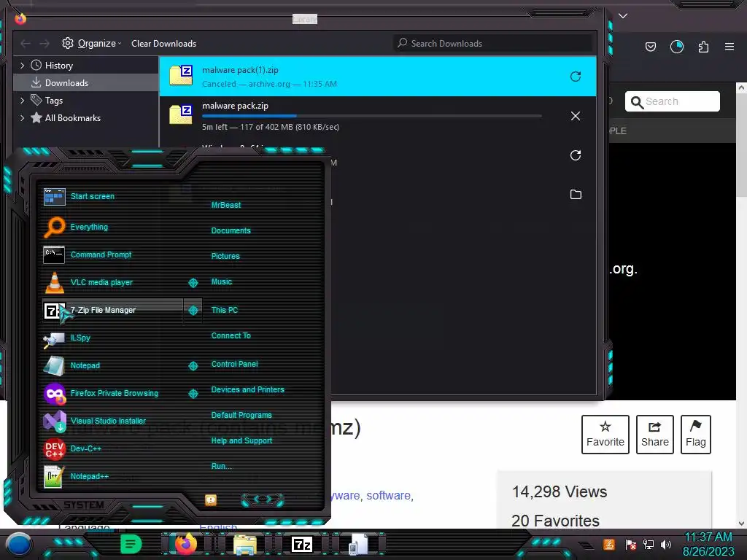Select Connect To in the start menu

point(231,335)
